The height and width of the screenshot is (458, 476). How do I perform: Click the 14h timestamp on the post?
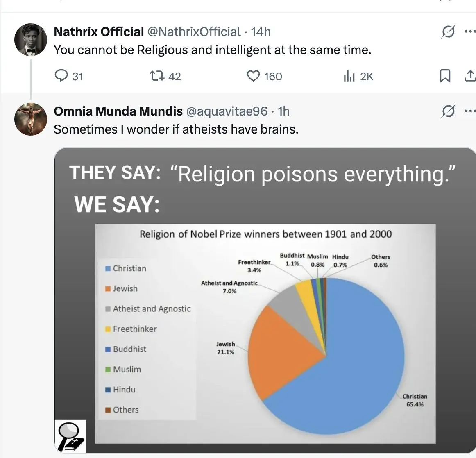[261, 32]
